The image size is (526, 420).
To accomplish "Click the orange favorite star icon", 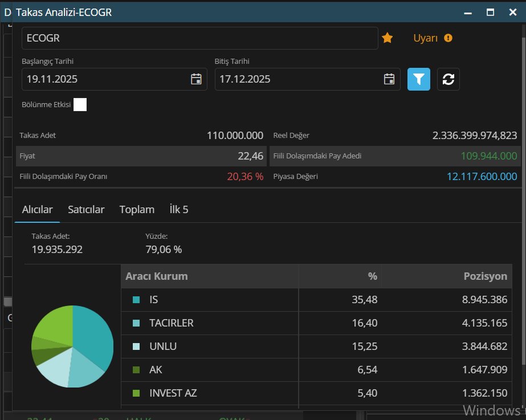I will coord(387,38).
